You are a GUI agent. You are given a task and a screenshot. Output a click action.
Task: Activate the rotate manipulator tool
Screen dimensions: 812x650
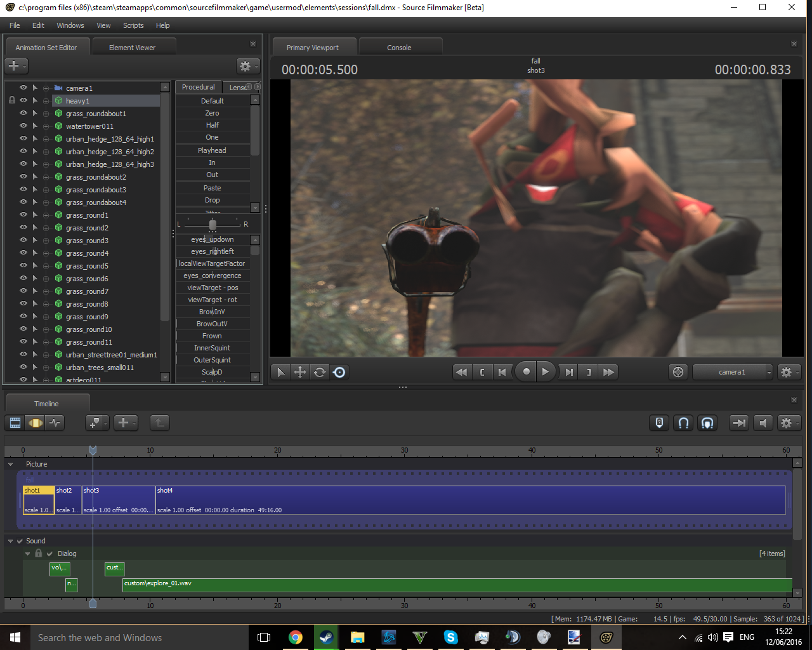[320, 373]
